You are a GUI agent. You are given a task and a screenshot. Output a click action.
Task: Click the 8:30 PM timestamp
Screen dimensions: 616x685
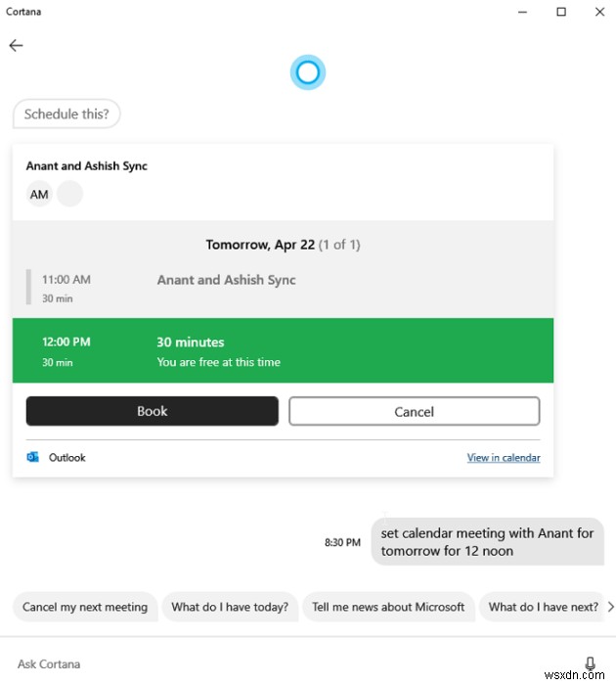pos(342,542)
